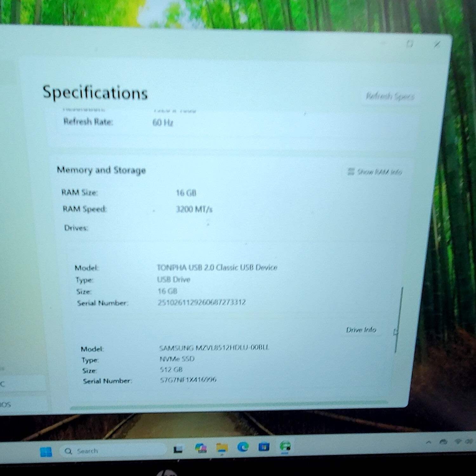Click the NVMe SSD type value
This screenshot has width=476, height=476.
(x=177, y=359)
